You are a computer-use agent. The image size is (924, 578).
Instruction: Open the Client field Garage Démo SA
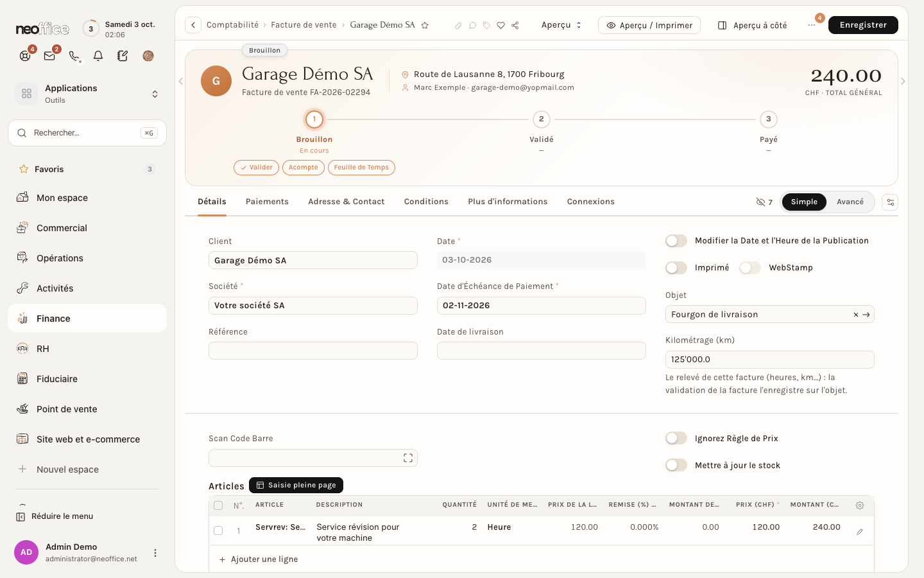tap(313, 260)
